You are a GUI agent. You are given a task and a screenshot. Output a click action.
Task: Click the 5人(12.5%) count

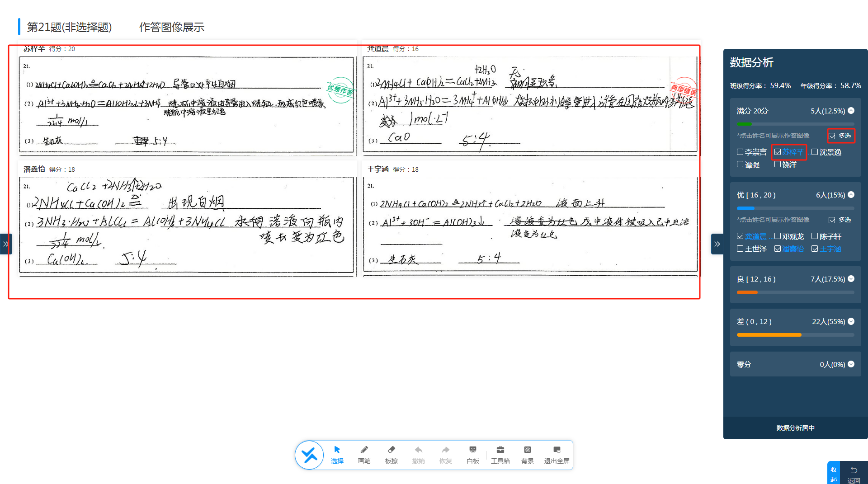point(828,111)
